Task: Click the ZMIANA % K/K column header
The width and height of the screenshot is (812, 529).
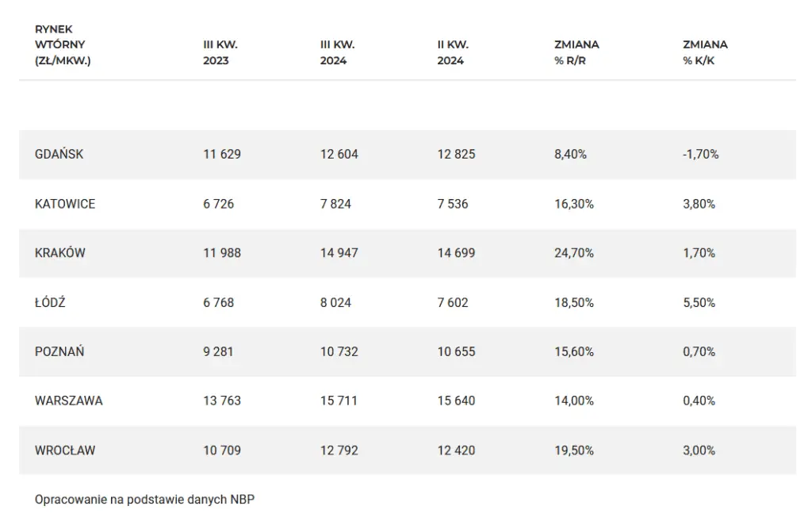Action: coord(704,52)
